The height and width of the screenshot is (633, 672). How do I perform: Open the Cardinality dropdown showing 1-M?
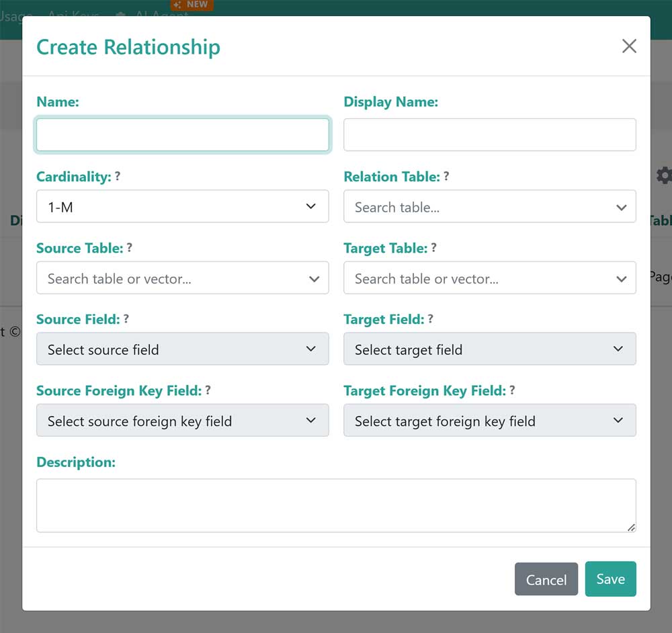pos(183,206)
